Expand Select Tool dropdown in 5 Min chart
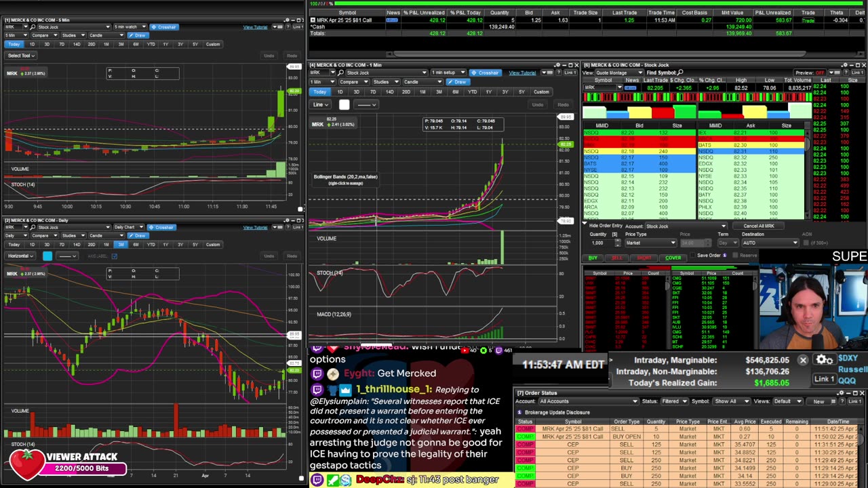Screen dimensions: 868x488 [20, 56]
